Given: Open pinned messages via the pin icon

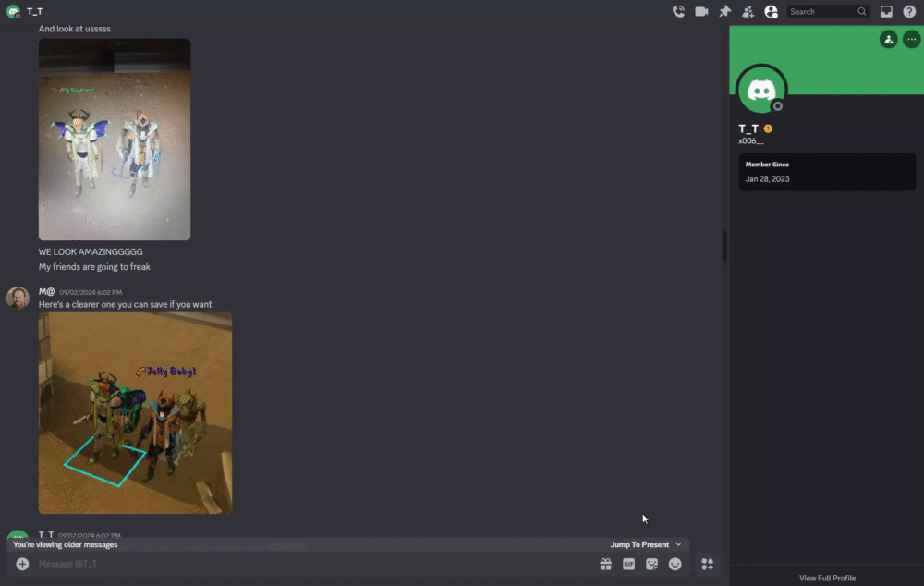Looking at the screenshot, I should click(x=724, y=11).
